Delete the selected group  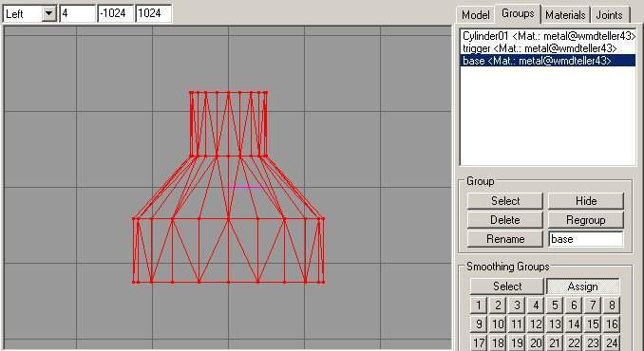pos(505,220)
